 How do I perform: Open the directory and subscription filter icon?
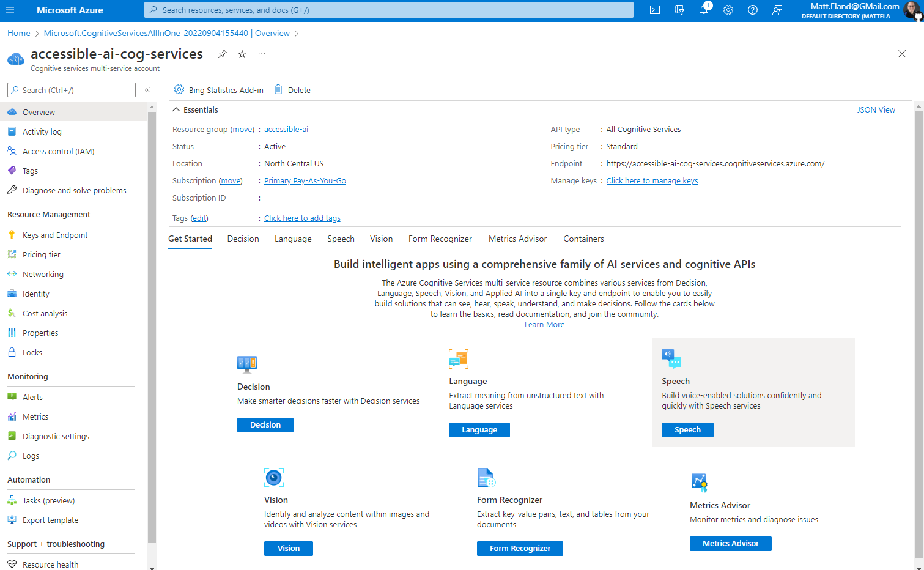coord(679,10)
